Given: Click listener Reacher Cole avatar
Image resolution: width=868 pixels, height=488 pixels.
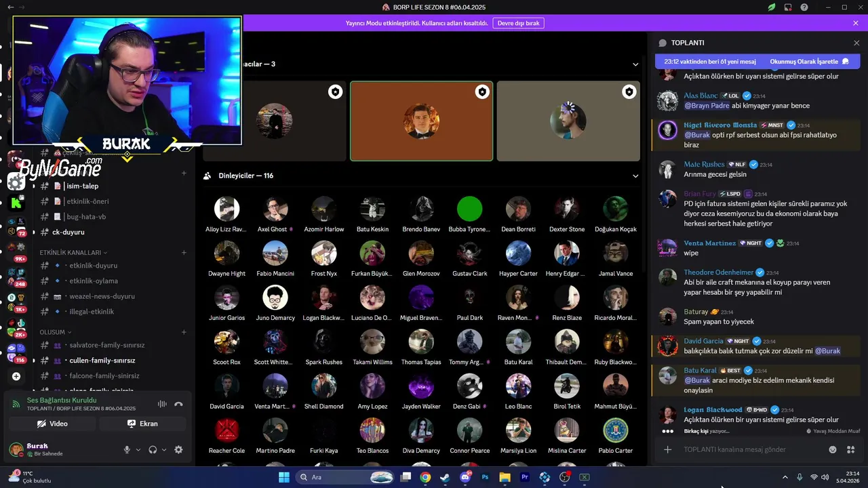Looking at the screenshot, I should (226, 430).
